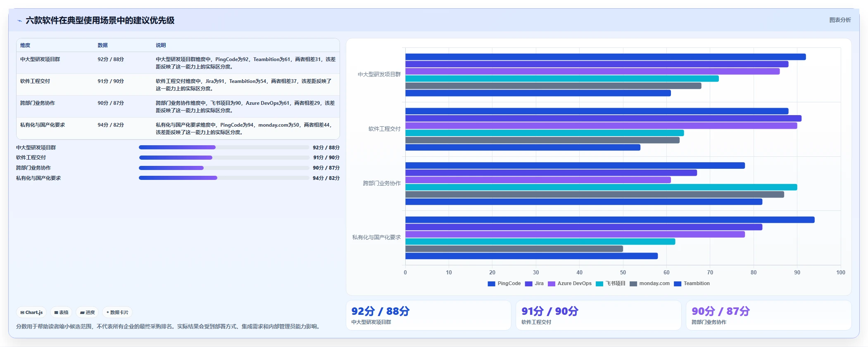Click the description mentioning 飞书项目为90

click(245, 107)
